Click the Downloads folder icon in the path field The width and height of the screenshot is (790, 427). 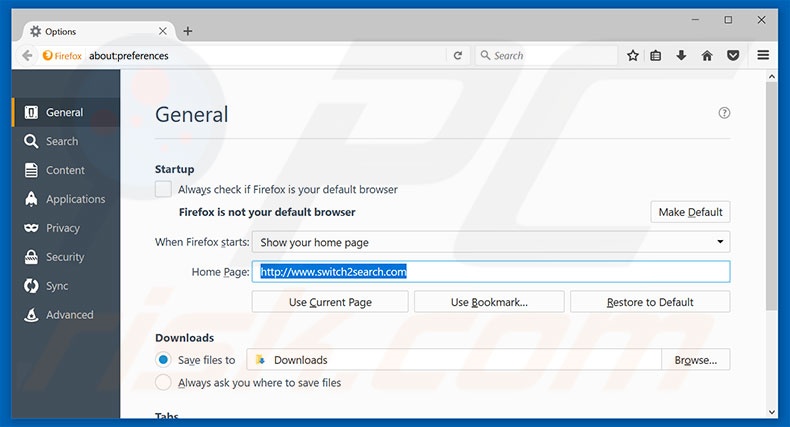click(260, 360)
